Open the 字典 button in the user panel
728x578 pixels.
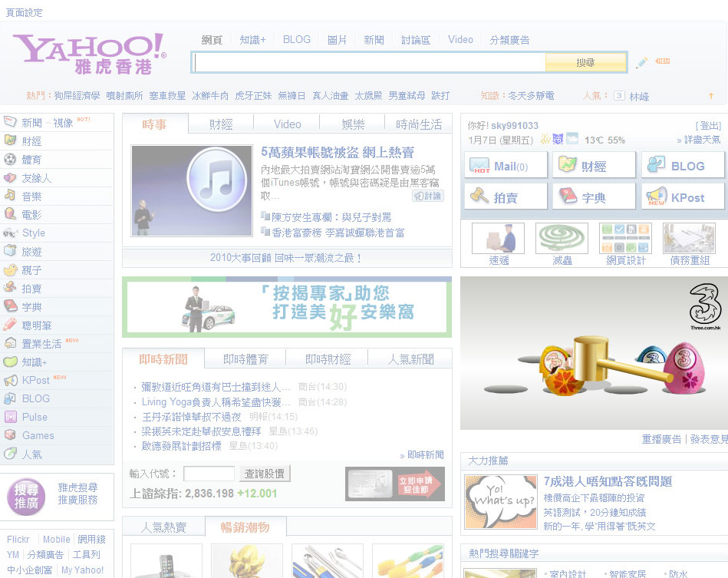pyautogui.click(x=594, y=197)
